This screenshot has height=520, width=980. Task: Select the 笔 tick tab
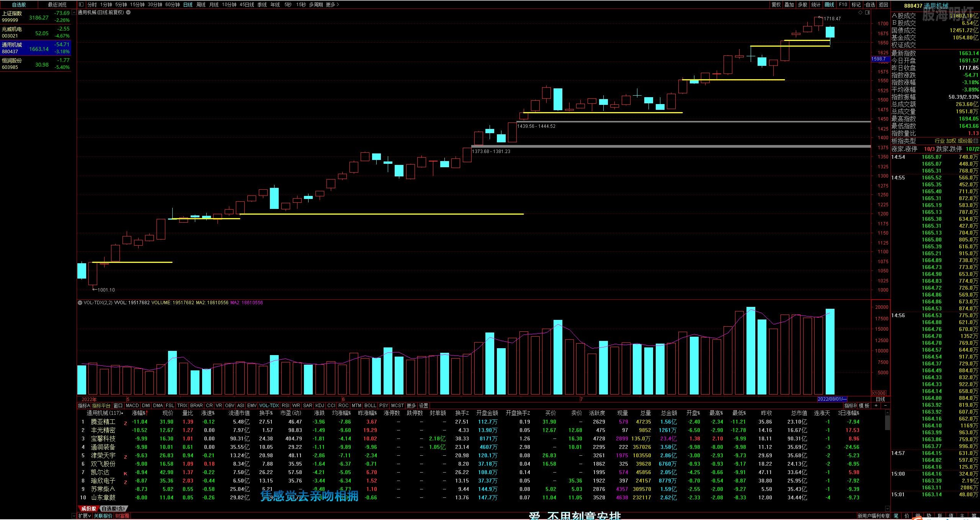[x=897, y=516]
